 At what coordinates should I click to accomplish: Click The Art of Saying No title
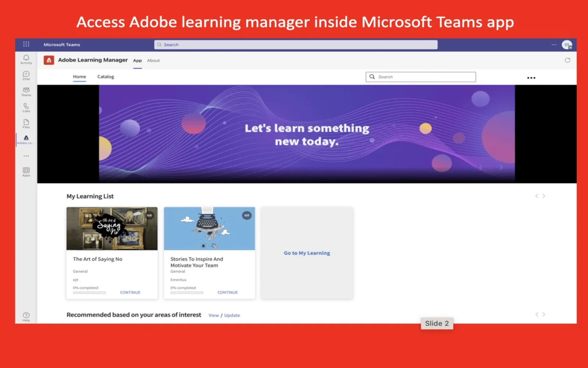[97, 259]
